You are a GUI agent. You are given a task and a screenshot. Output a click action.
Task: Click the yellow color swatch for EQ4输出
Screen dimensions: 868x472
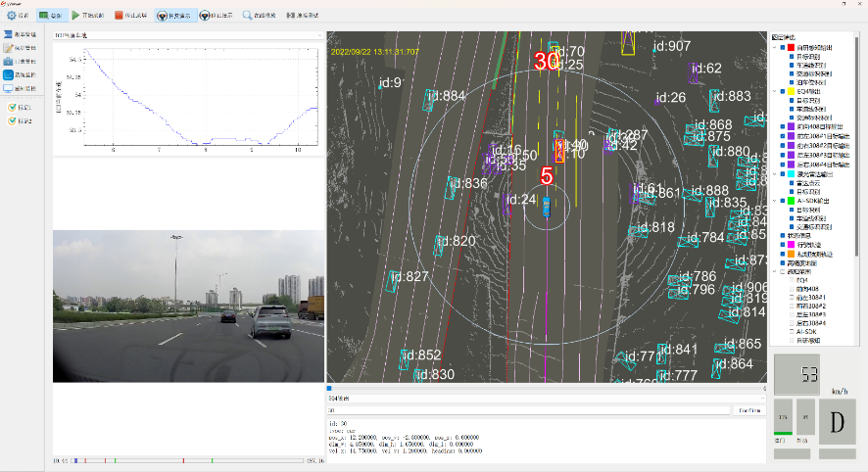(791, 91)
